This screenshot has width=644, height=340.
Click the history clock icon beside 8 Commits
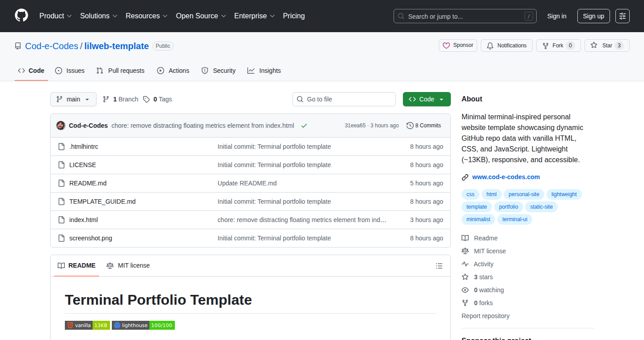(x=410, y=126)
